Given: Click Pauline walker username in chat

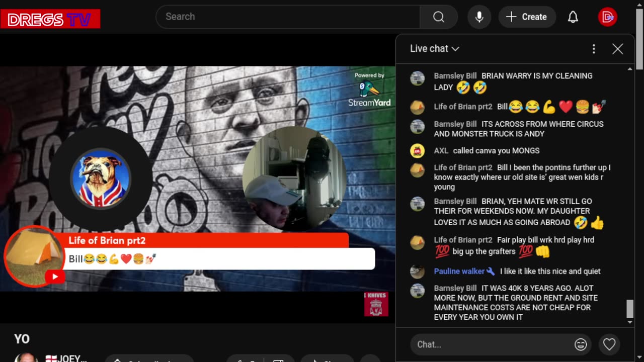Looking at the screenshot, I should [459, 271].
